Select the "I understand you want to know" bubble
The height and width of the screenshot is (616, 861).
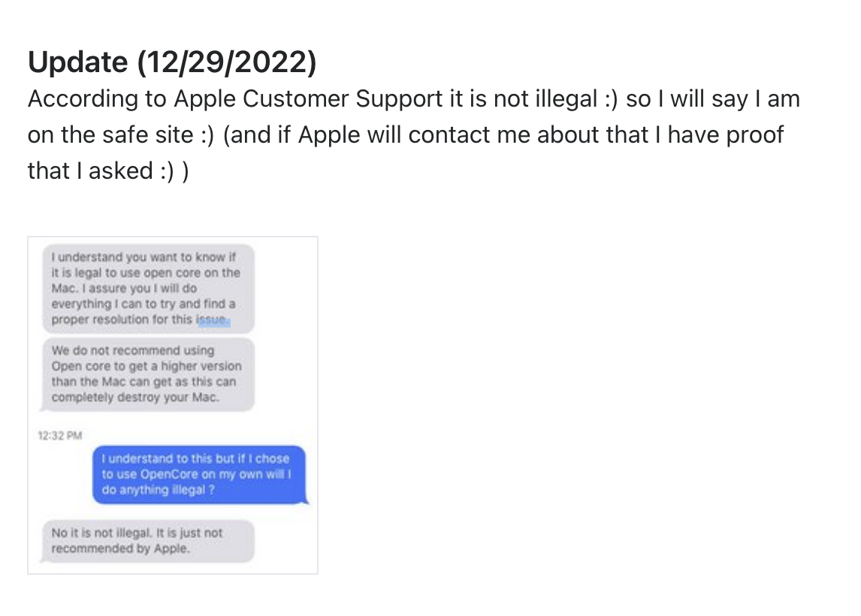tap(147, 288)
